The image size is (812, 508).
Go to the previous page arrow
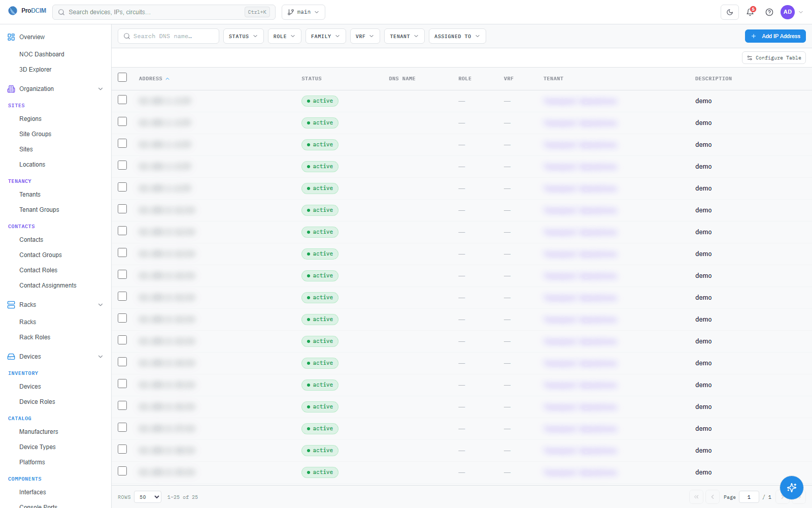point(713,497)
